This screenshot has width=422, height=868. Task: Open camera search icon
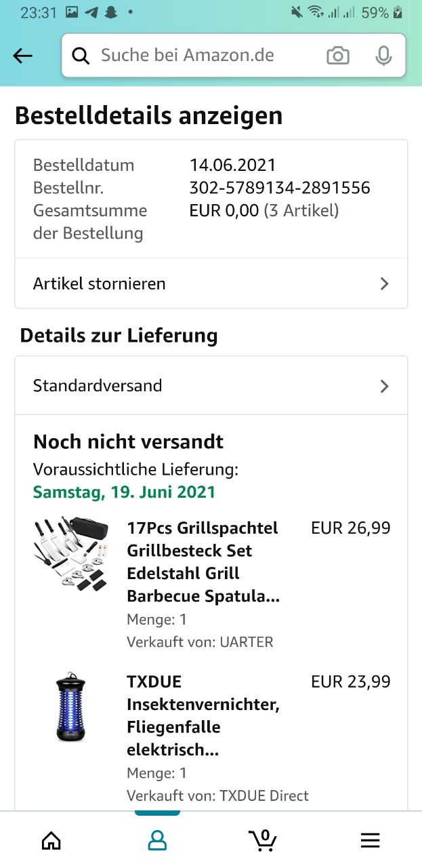(x=338, y=56)
